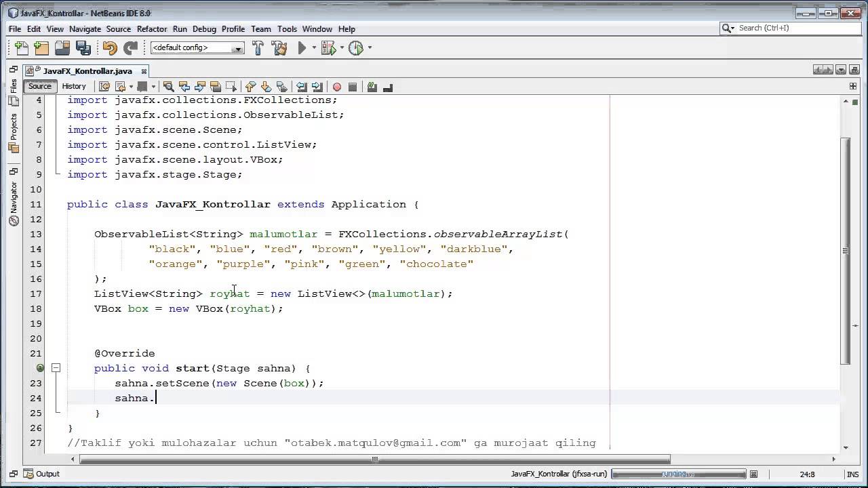Click the Next Bookmark icon
Viewport: 868px width, 488px height.
266,87
